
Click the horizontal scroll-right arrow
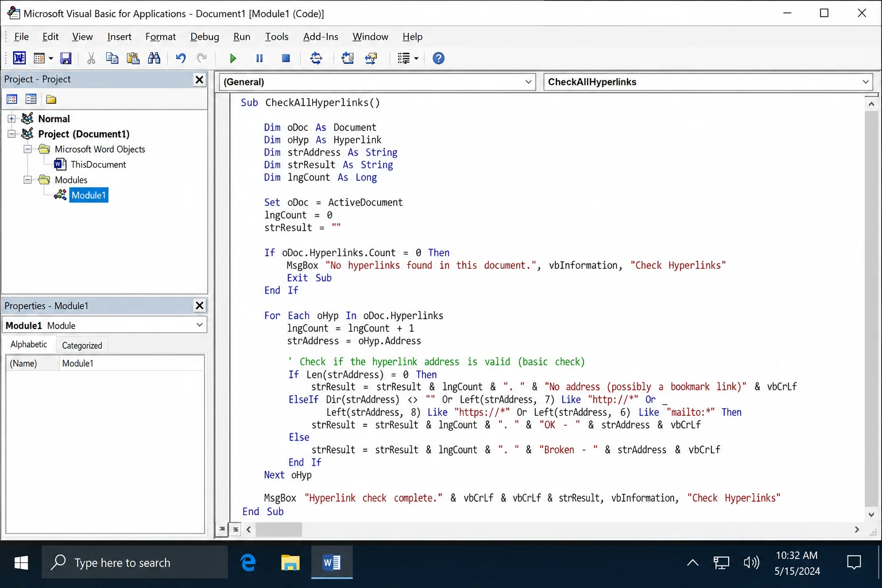[x=857, y=529]
